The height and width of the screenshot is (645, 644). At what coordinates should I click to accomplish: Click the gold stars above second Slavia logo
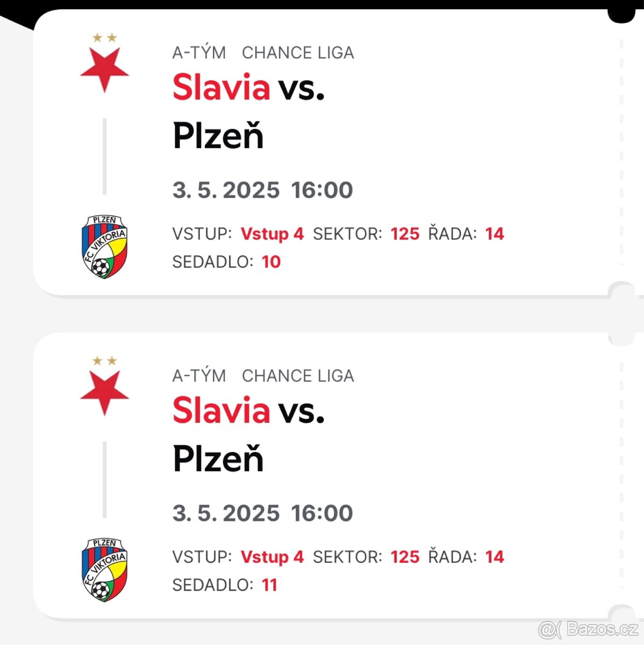(105, 361)
